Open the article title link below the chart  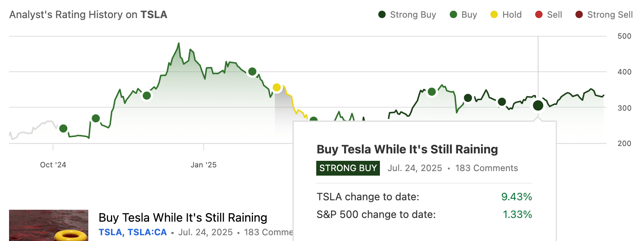click(183, 218)
